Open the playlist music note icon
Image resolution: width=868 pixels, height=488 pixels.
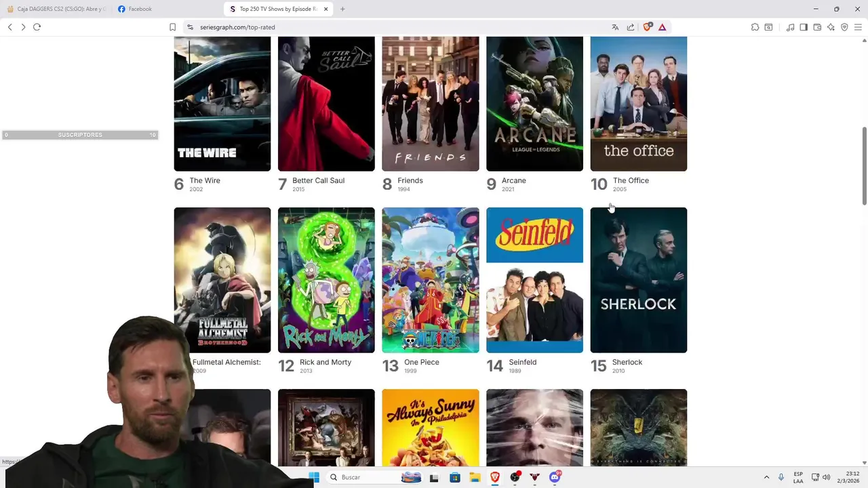point(790,27)
